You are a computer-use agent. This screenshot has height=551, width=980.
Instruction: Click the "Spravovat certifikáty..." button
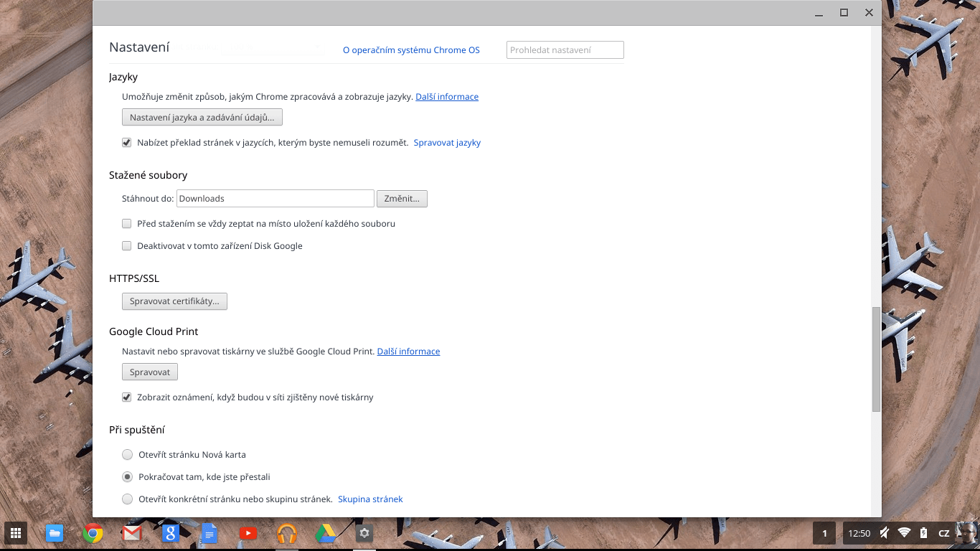174,301
